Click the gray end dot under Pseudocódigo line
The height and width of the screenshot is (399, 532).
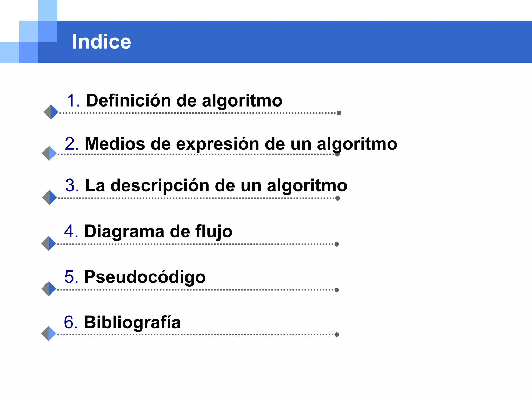coord(337,290)
